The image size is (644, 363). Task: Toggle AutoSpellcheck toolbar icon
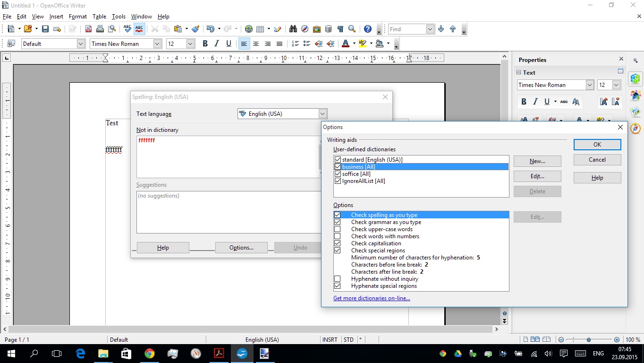coord(139,29)
